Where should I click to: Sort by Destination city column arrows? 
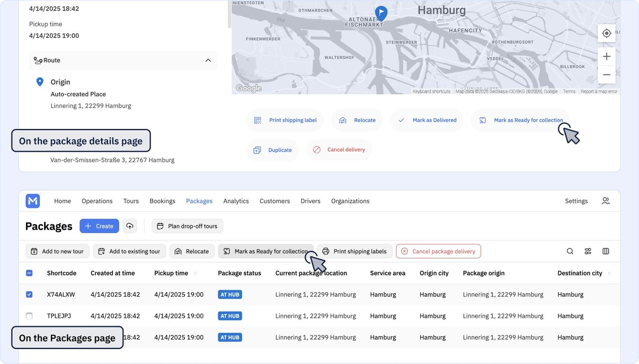tap(609, 273)
